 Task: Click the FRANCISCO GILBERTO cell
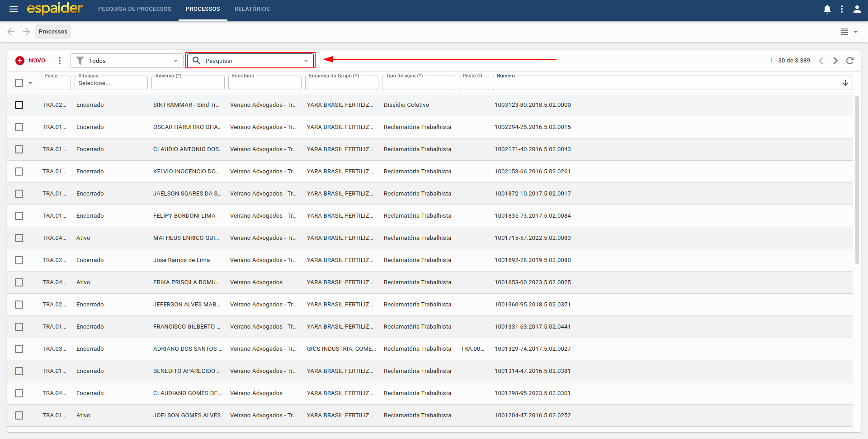click(x=187, y=327)
